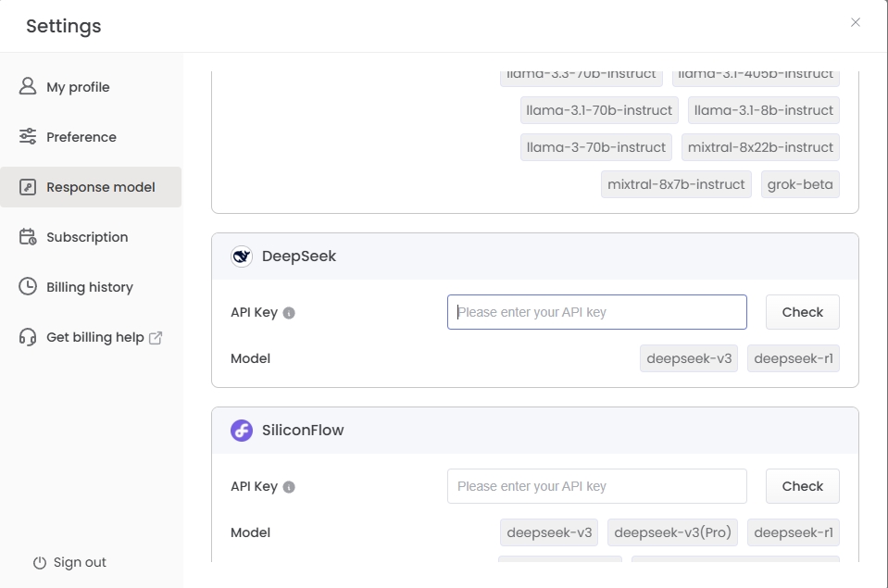Click the SiliconFlow purple logo
888x588 pixels.
pyautogui.click(x=242, y=431)
